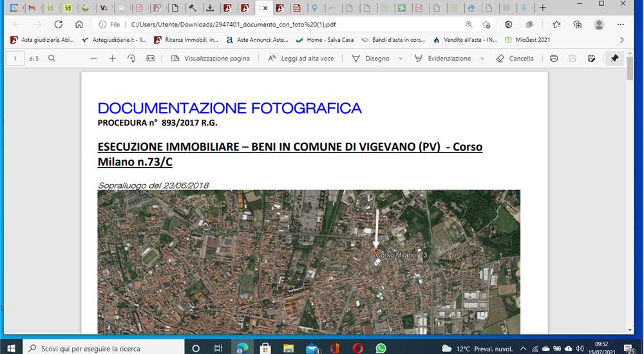Open WhatsApp from the taskbar

pyautogui.click(x=381, y=349)
